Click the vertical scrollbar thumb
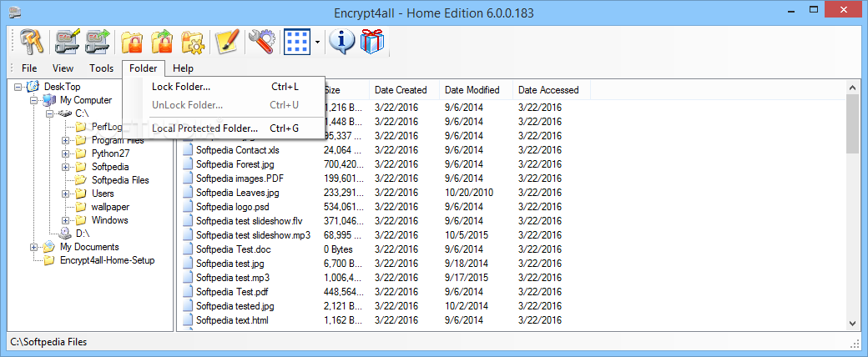Screen dimensions: 868x357 pyautogui.click(x=852, y=124)
